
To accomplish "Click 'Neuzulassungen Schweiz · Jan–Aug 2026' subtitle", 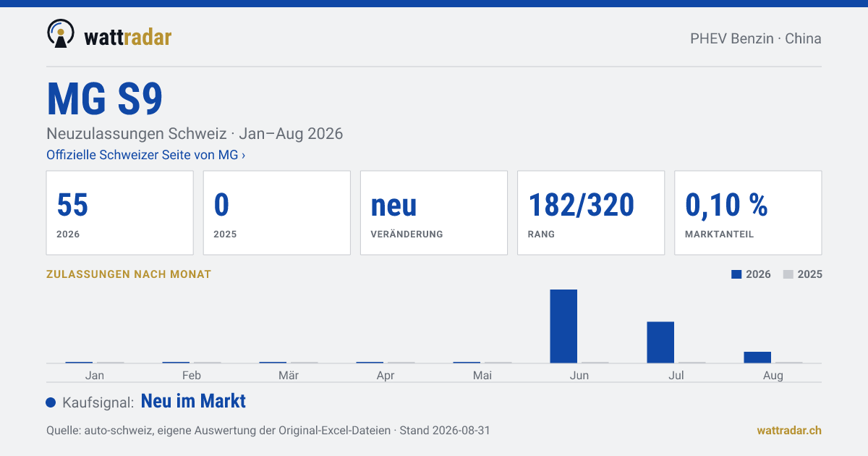I will pyautogui.click(x=195, y=134).
